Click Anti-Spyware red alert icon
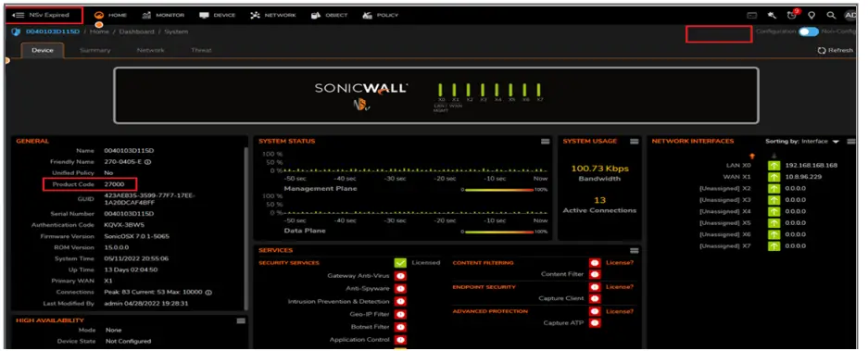This screenshot has height=351, width=868. (400, 288)
